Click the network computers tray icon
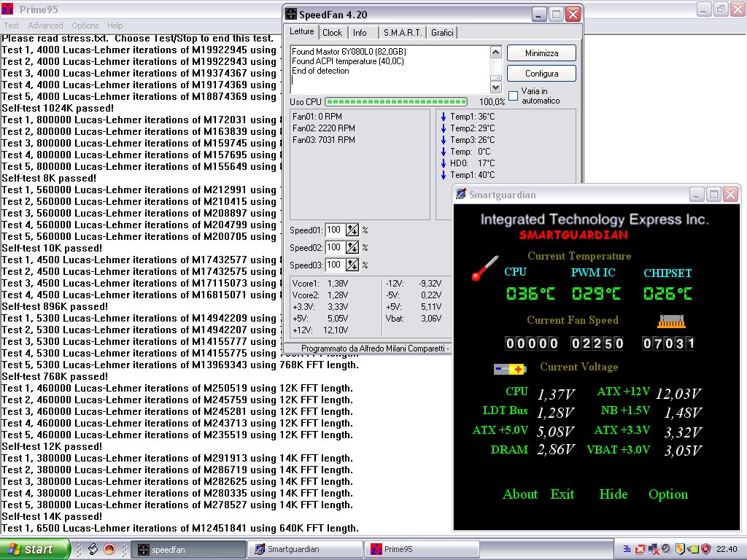Image resolution: width=747 pixels, height=560 pixels. click(653, 550)
